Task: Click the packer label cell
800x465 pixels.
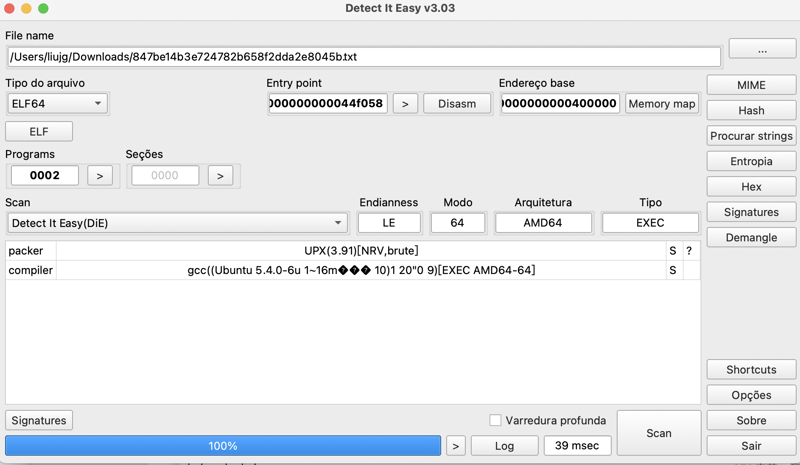Action: click(31, 251)
